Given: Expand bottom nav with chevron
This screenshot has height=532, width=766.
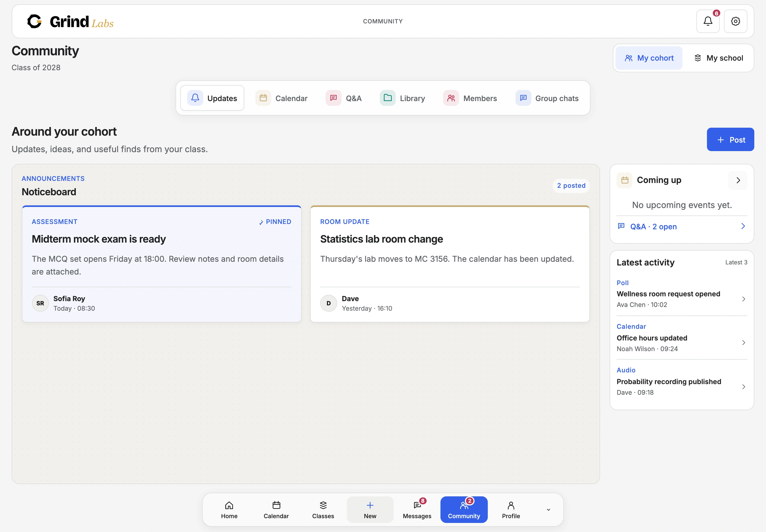Looking at the screenshot, I should [548, 510].
